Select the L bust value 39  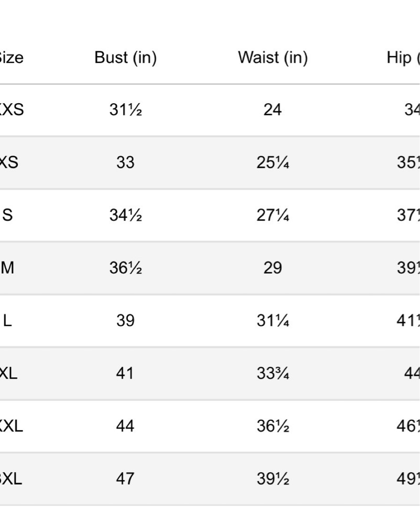pos(125,321)
